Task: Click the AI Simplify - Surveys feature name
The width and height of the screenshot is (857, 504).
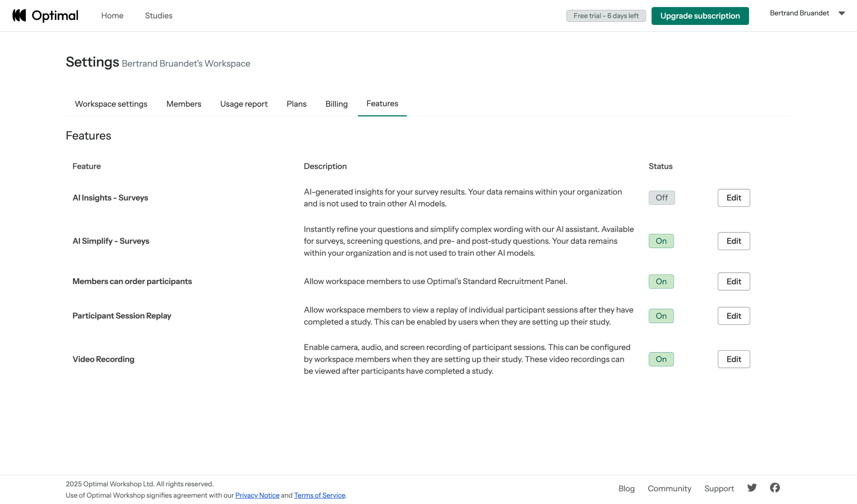Action: click(x=111, y=241)
